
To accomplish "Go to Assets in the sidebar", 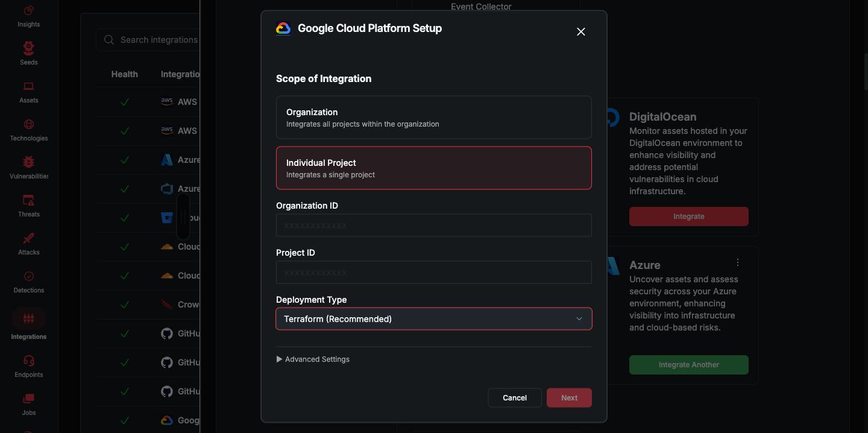I will 28,92.
